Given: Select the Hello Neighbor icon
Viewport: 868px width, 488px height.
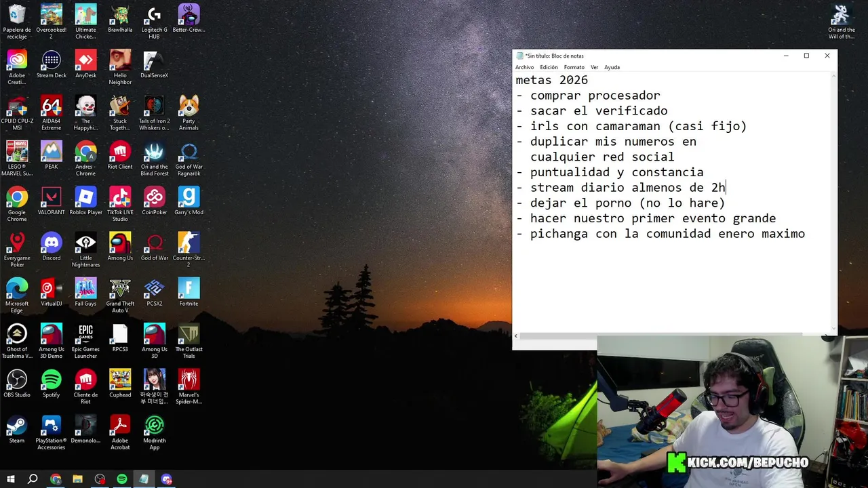Looking at the screenshot, I should [120, 68].
